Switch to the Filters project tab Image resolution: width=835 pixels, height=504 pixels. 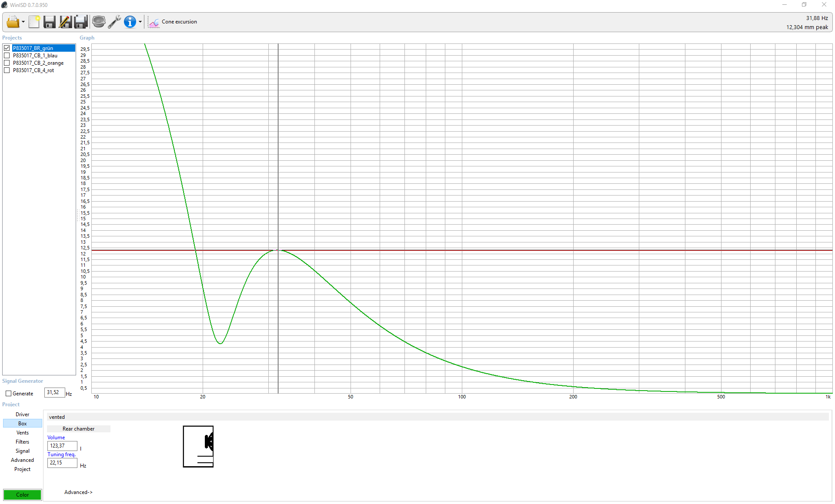(x=23, y=442)
